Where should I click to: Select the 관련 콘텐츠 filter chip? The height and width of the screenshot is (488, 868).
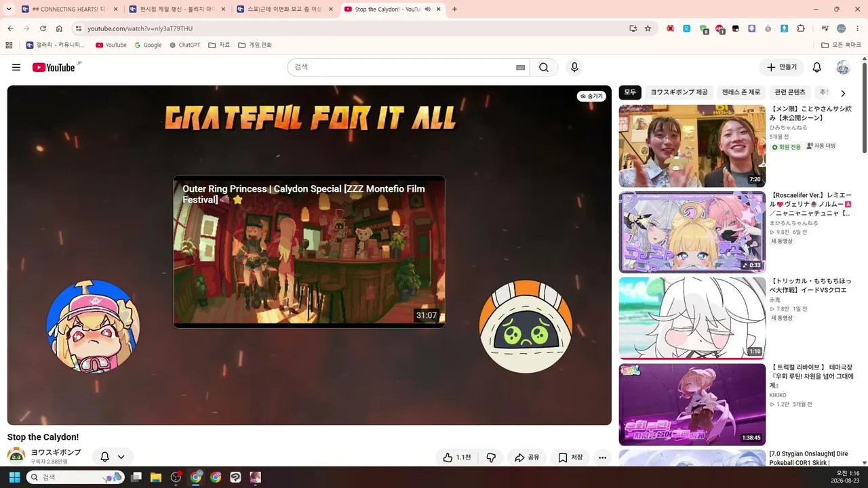coord(790,92)
